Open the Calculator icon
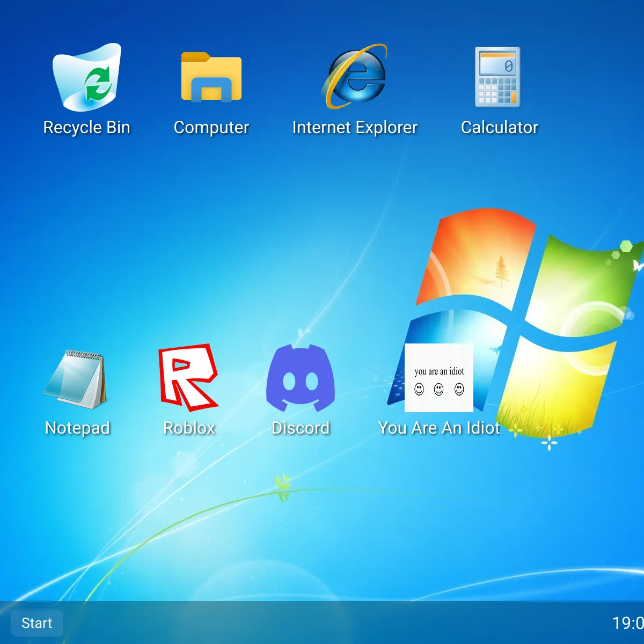 (x=499, y=77)
